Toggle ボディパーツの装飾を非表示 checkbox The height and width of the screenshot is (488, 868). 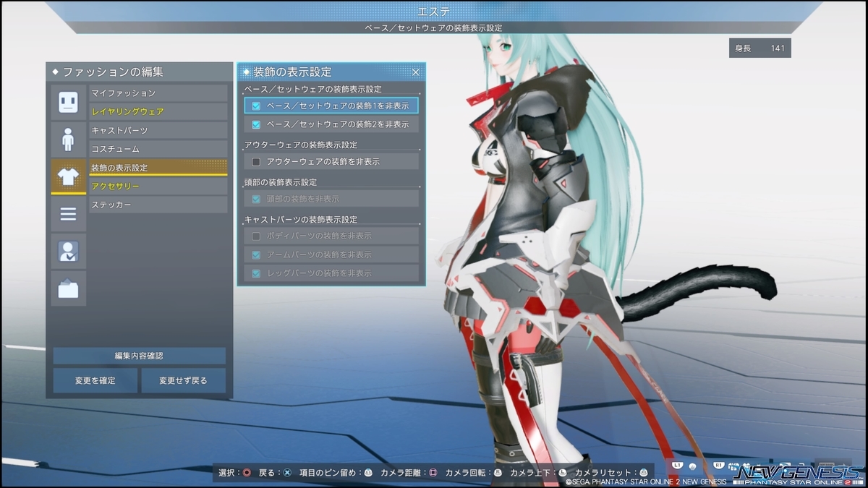click(256, 236)
